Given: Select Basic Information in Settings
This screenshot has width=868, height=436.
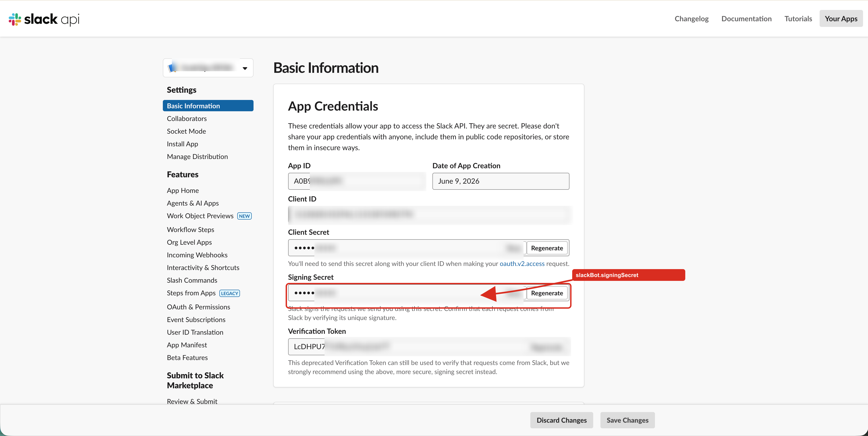Looking at the screenshot, I should coord(208,106).
